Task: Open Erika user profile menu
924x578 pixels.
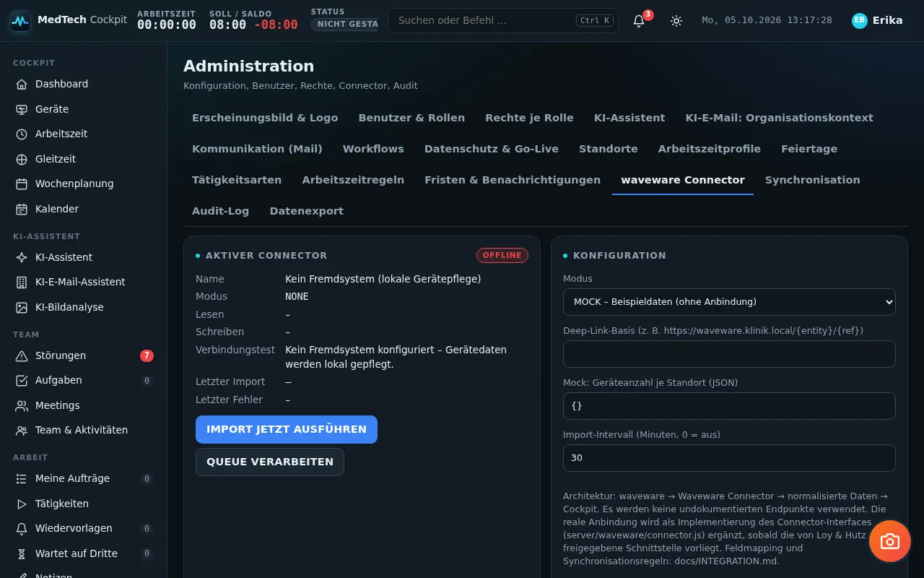Action: coord(877,20)
